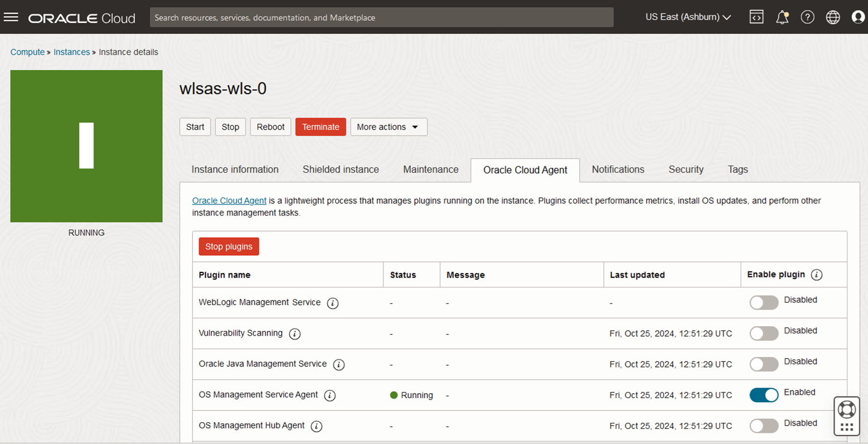Open the help question mark icon
The image size is (868, 444).
[x=807, y=17]
